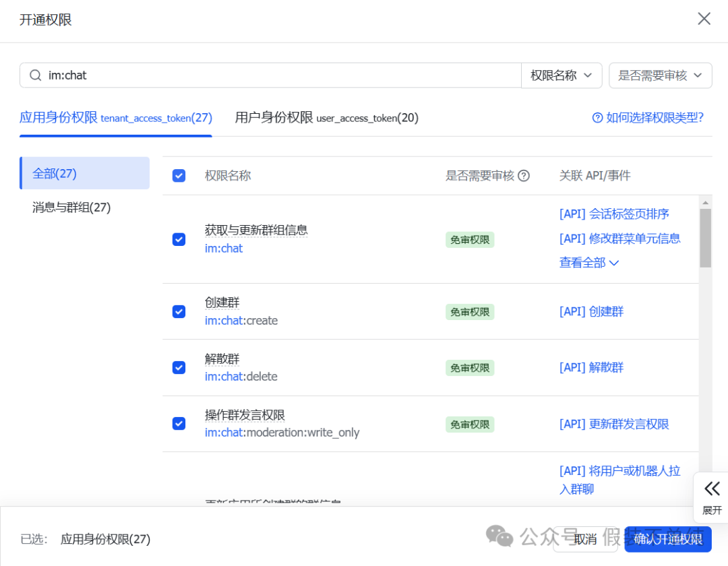Click the 权限名称 column header
728x566 pixels.
(x=228, y=176)
